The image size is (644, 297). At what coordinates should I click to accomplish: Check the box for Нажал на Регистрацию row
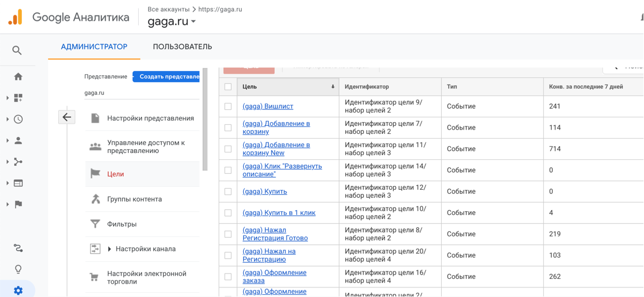(228, 256)
